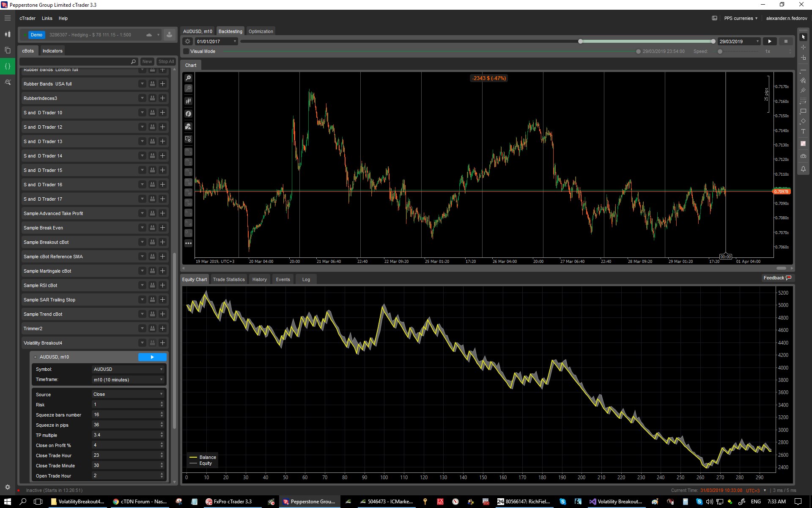Open the Log tab
This screenshot has width=812, height=508.
pyautogui.click(x=306, y=279)
